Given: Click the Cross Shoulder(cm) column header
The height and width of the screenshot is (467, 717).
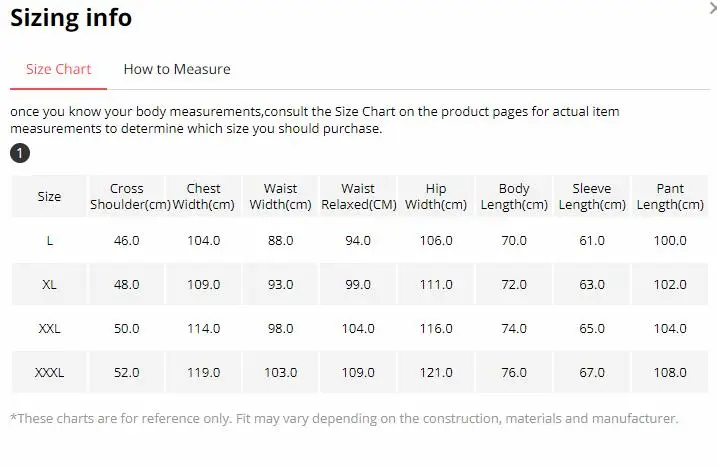Looking at the screenshot, I should point(127,196).
